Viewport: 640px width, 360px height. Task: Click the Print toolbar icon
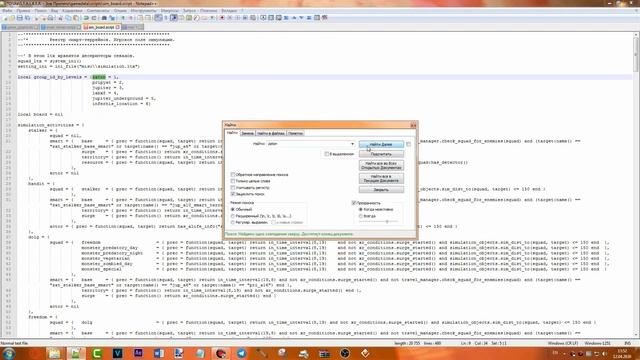[50, 18]
